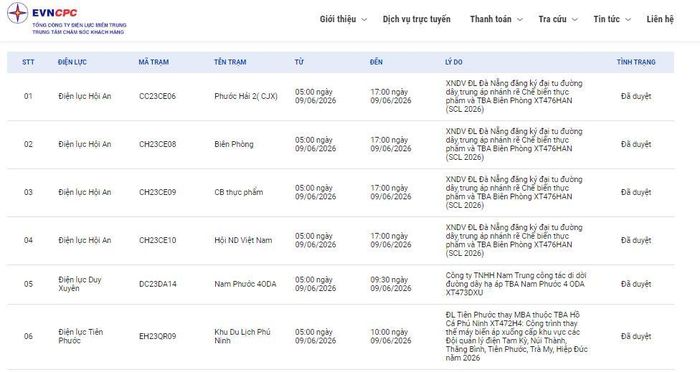Click station name Biên Phòng
Viewport: 700px width, 372px height.
pyautogui.click(x=233, y=144)
